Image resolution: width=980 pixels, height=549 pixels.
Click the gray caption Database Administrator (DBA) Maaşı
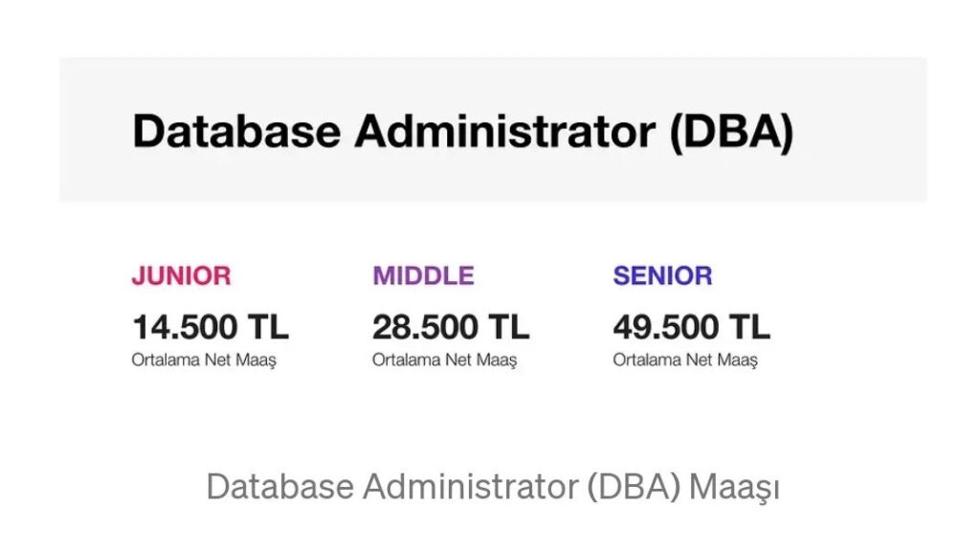tap(493, 487)
